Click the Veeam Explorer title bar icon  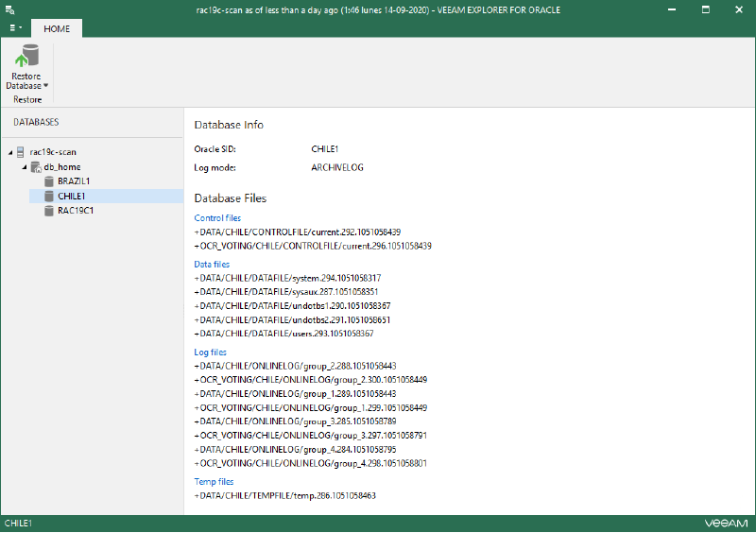pos(9,9)
